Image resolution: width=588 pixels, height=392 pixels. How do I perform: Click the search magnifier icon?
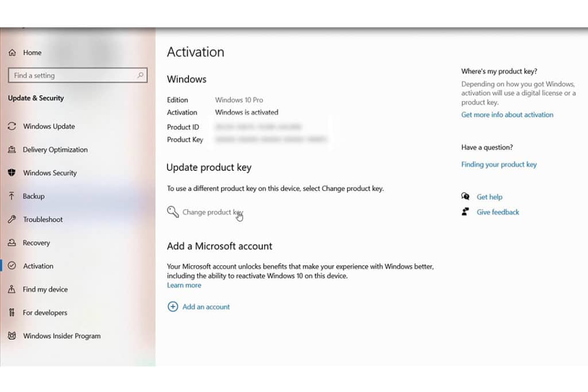click(140, 75)
